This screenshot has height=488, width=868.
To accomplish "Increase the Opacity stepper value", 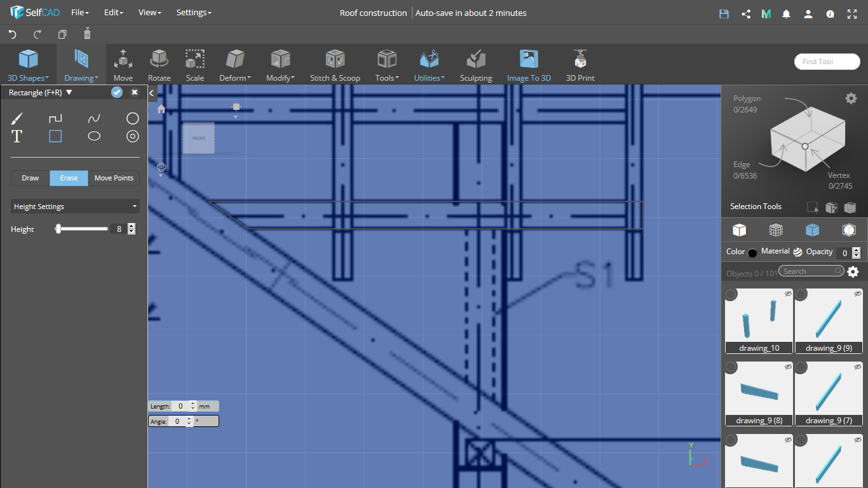I will click(x=856, y=250).
